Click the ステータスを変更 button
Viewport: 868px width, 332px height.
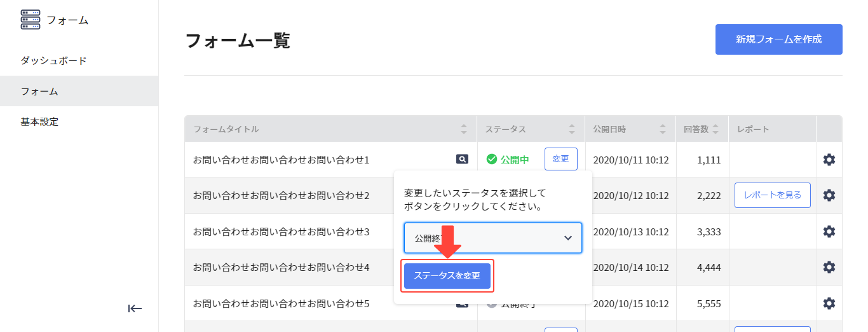click(x=447, y=276)
